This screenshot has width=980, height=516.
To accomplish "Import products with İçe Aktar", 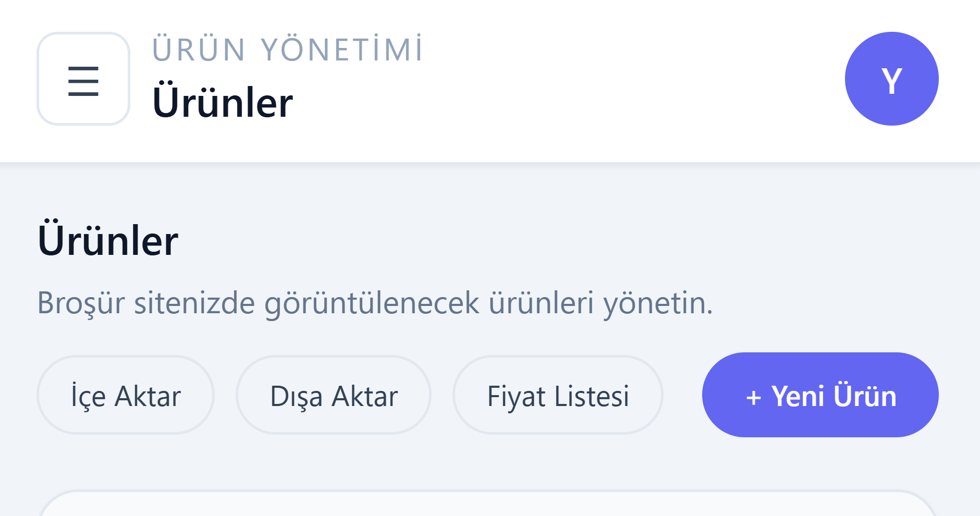I will [x=126, y=395].
